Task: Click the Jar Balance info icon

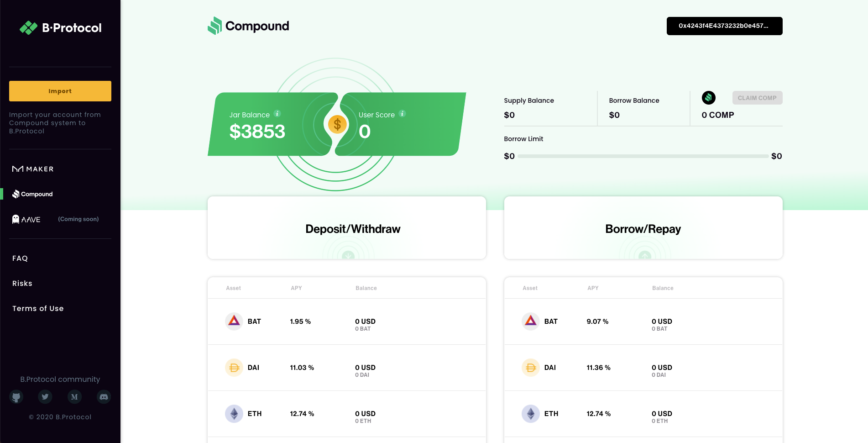Action: [277, 114]
